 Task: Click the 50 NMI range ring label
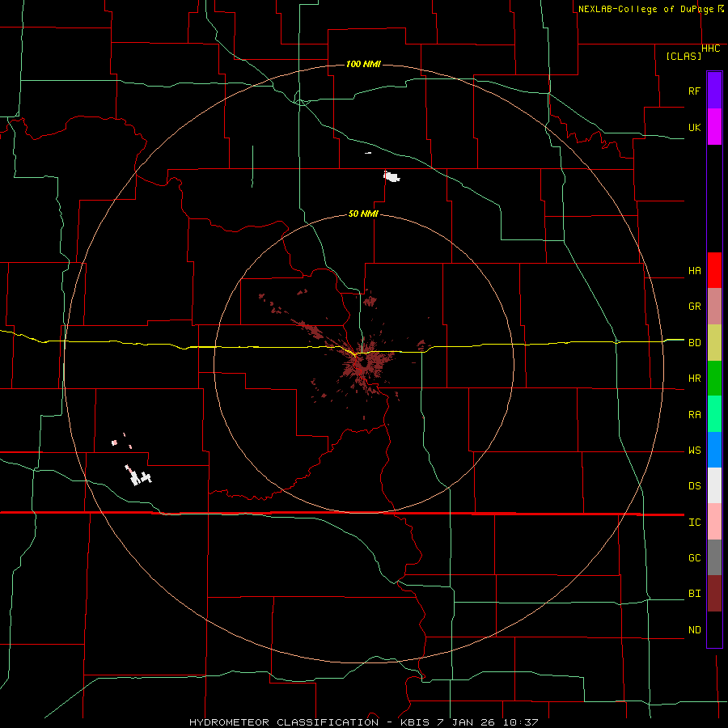tap(363, 214)
